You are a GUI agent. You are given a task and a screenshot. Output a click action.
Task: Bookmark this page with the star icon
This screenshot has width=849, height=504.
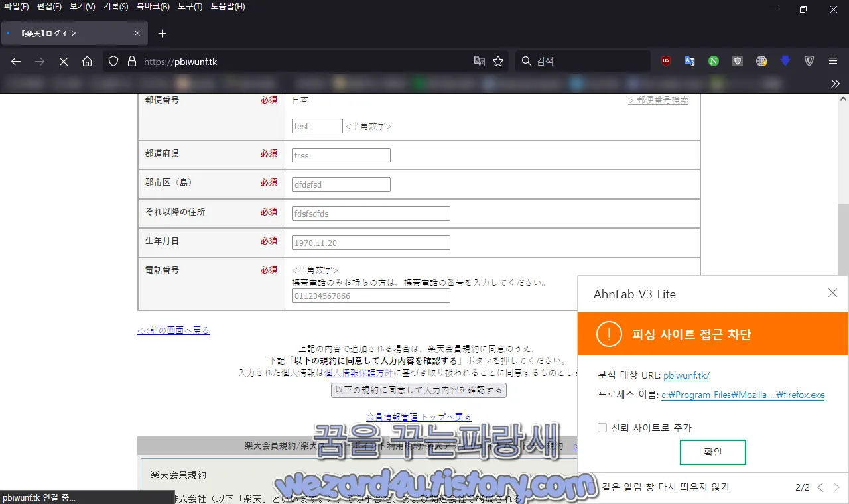point(498,61)
